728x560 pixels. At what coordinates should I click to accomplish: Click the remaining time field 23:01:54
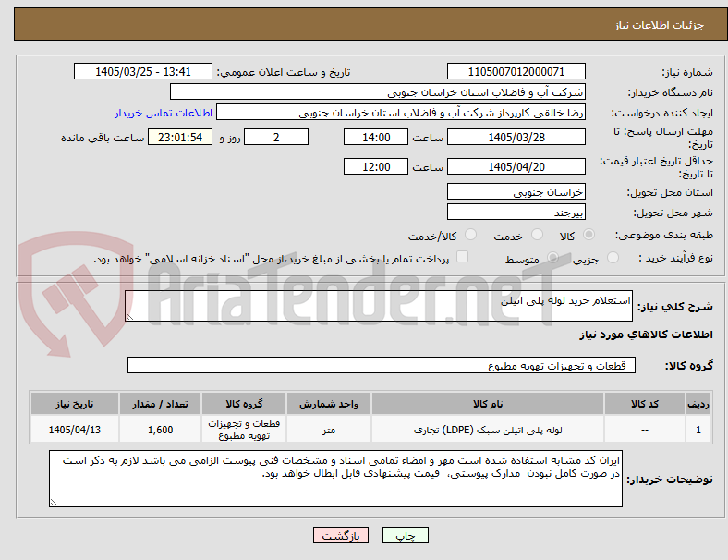coord(180,137)
